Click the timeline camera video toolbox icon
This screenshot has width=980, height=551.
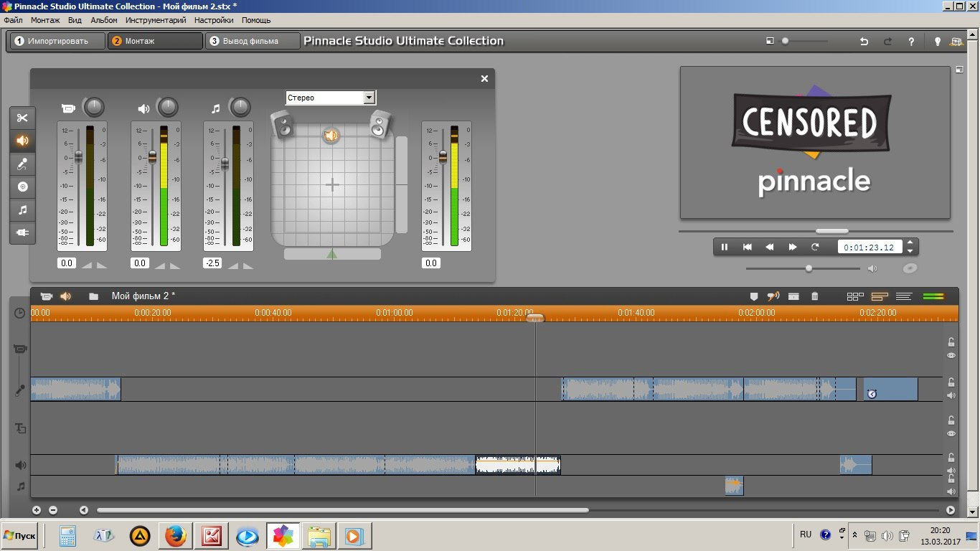47,296
